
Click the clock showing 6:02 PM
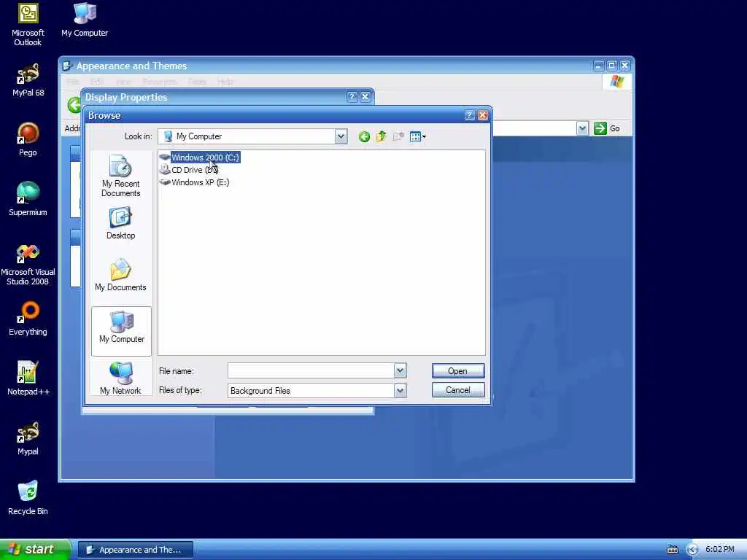click(719, 549)
